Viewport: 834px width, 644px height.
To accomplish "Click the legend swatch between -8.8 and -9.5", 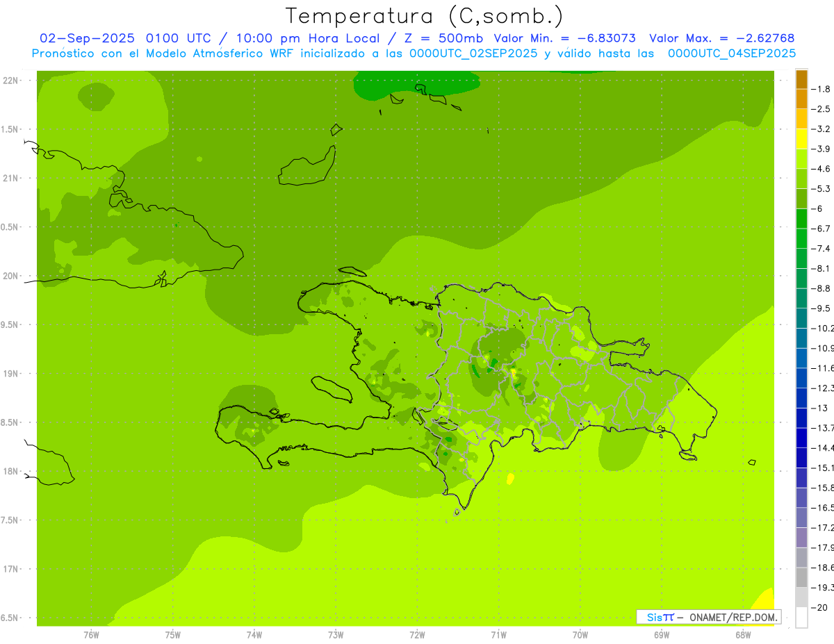I will [x=801, y=298].
